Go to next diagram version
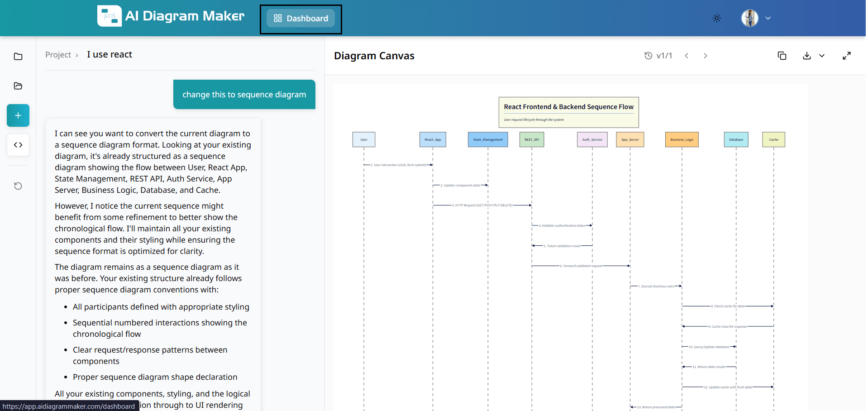868x411 pixels. point(705,56)
